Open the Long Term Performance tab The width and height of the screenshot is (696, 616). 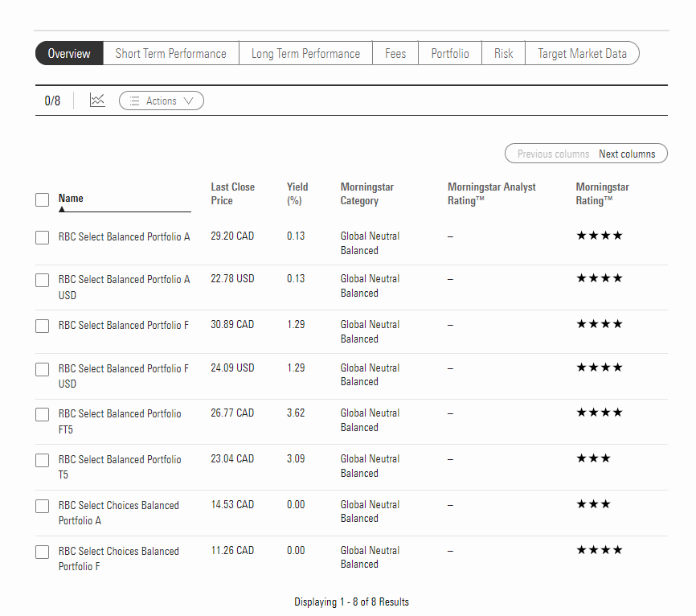(306, 53)
